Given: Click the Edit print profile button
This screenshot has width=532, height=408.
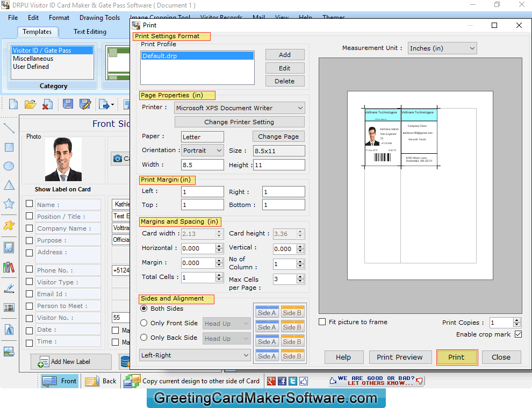Looking at the screenshot, I should tap(285, 68).
